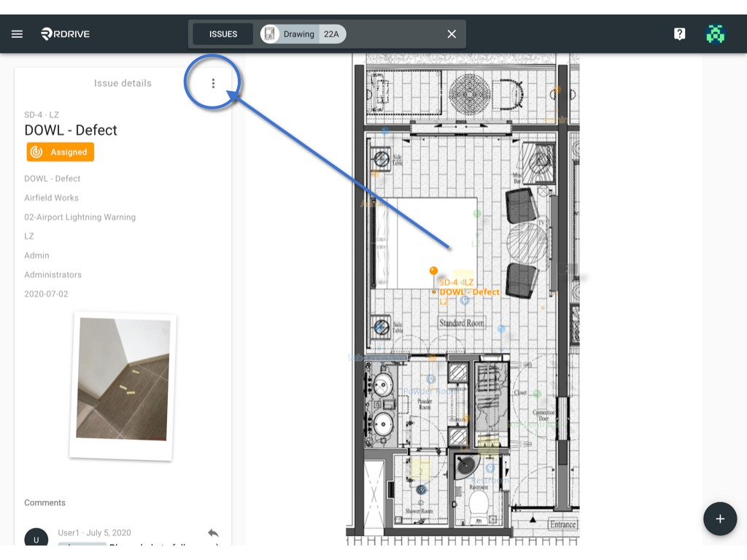Reply to User1's comment
747x560 pixels.
(x=213, y=533)
